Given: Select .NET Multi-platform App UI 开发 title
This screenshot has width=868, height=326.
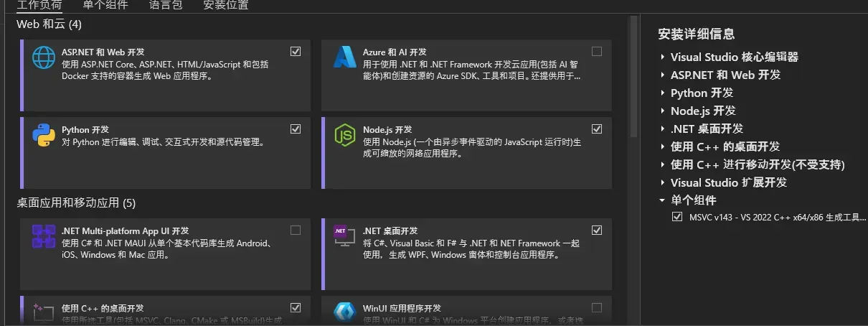Looking at the screenshot, I should 126,230.
